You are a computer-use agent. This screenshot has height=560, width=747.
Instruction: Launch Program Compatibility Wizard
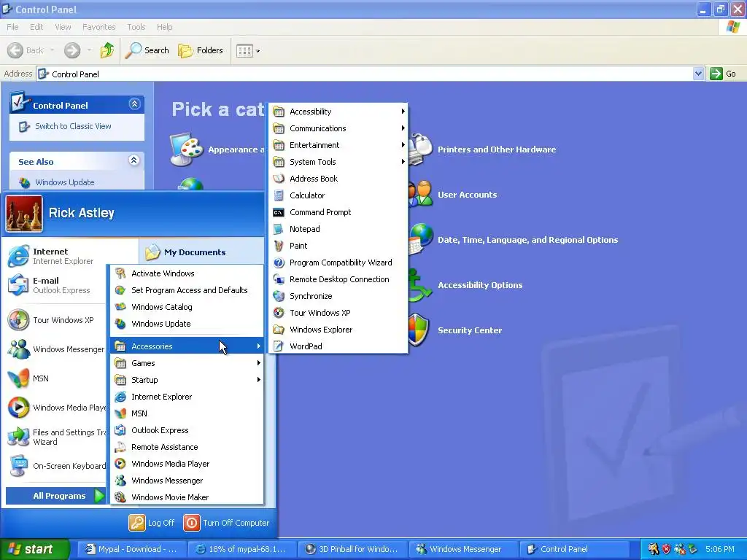[x=338, y=262]
